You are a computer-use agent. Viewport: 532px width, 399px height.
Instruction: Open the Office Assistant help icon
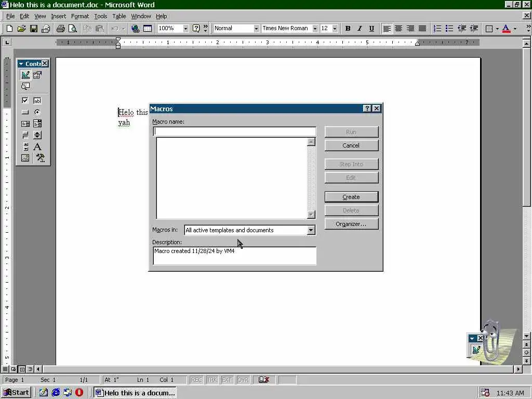[x=196, y=29]
